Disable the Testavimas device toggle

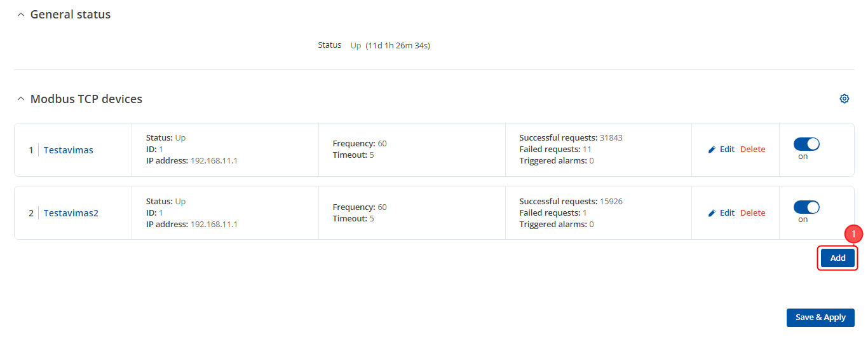806,144
